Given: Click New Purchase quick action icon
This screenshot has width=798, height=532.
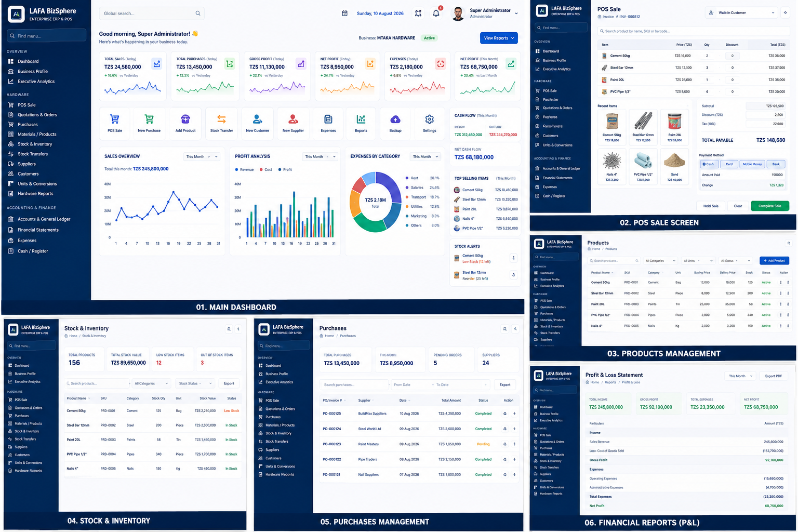Looking at the screenshot, I should pos(149,119).
